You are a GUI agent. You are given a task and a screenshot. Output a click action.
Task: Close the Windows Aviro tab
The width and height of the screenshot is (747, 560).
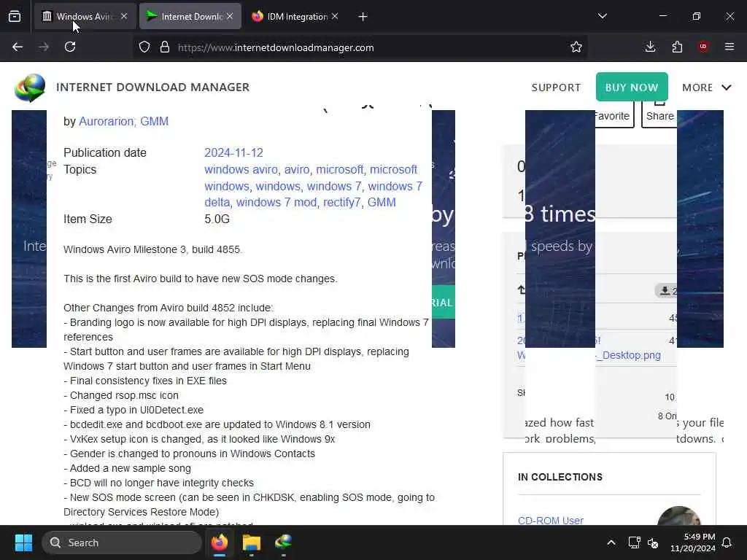click(x=124, y=16)
